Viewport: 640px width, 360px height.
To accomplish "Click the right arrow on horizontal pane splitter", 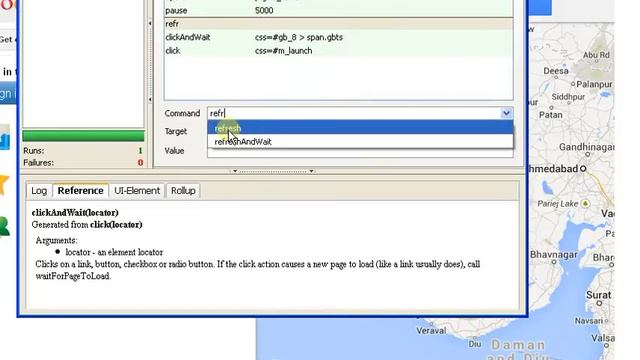I will (x=311, y=171).
